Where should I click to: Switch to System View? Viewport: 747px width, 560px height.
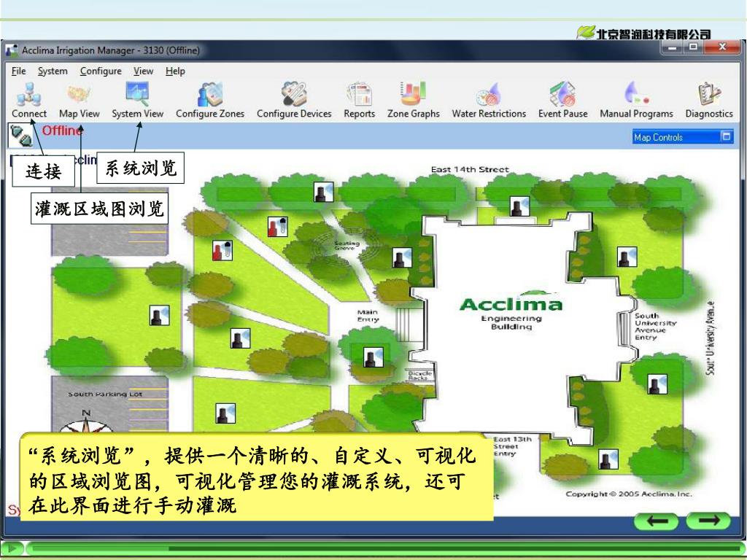(137, 100)
